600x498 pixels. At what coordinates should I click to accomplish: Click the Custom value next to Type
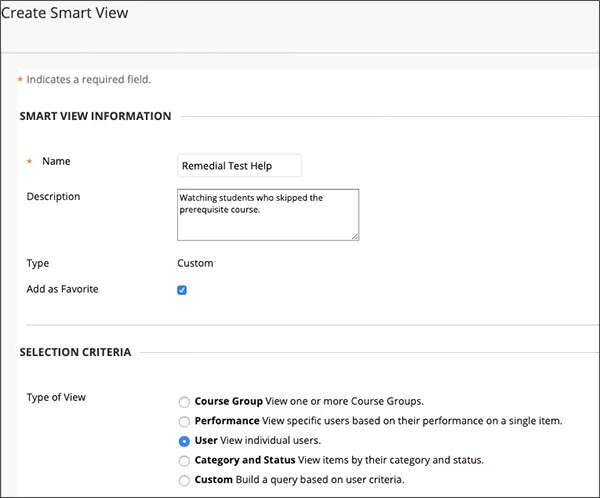pyautogui.click(x=195, y=263)
